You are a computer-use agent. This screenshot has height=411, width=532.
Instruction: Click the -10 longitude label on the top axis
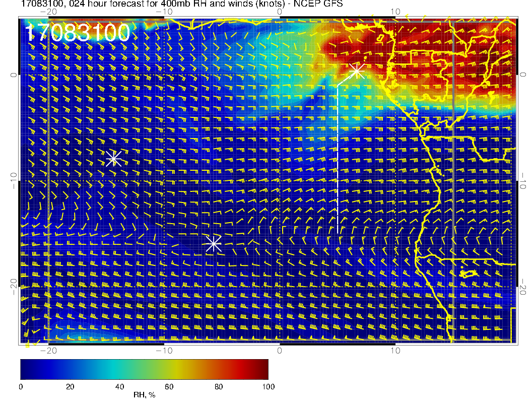[165, 11]
